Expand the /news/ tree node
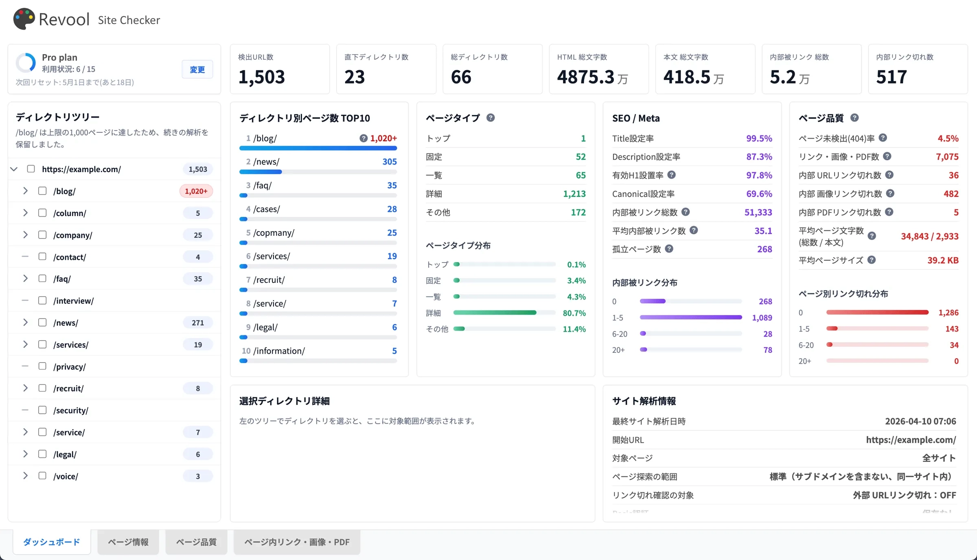Screen dimensions: 977x560 coord(25,322)
